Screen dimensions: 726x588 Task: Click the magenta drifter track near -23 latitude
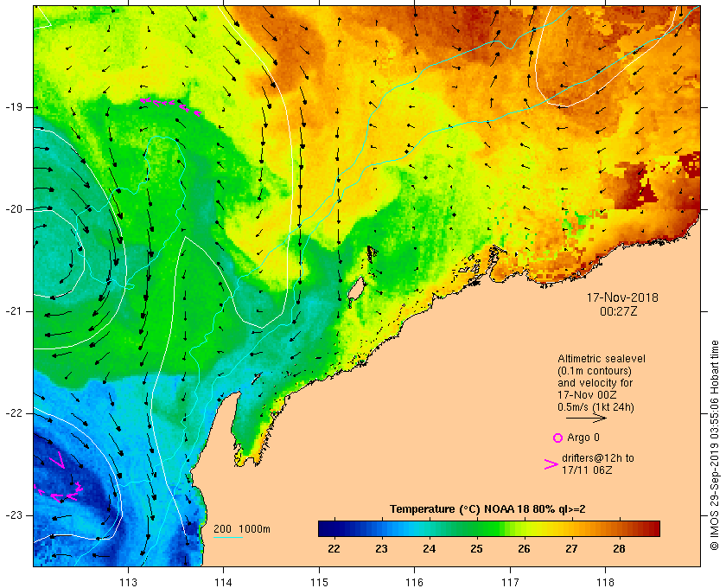[x=60, y=493]
